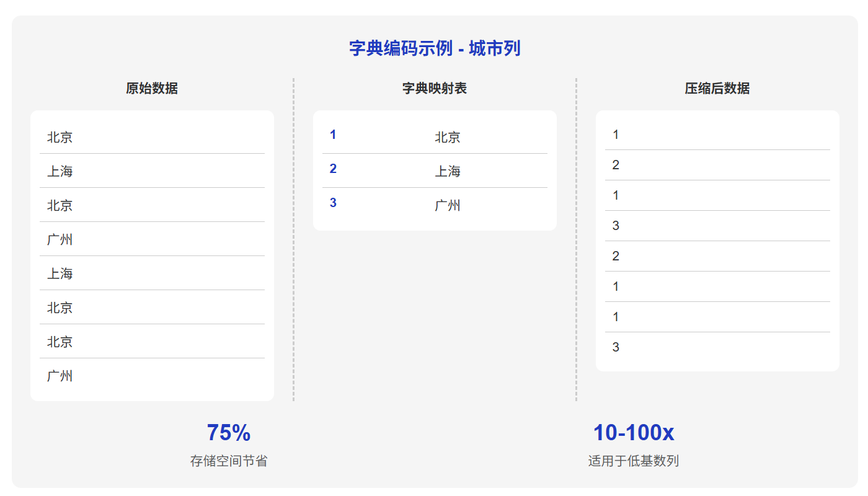
Task: Select the 原始数据 column heading
Action: [x=152, y=89]
